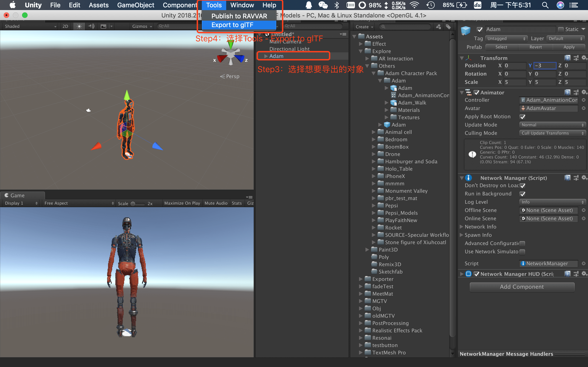Open Transform component gear settings
The height and width of the screenshot is (367, 588).
(x=584, y=58)
